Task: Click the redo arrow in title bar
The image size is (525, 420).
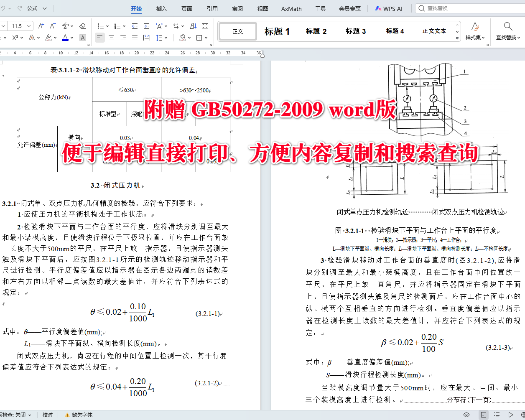Action: click(19, 8)
